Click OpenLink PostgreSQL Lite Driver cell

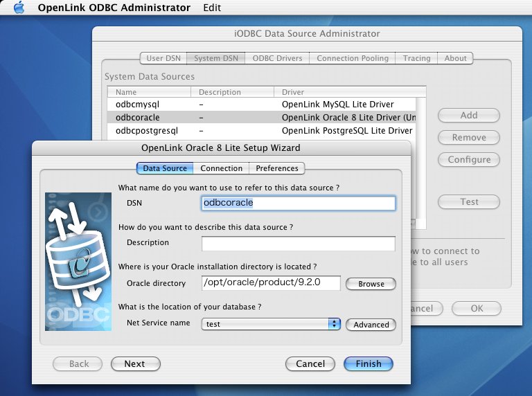pyautogui.click(x=347, y=131)
